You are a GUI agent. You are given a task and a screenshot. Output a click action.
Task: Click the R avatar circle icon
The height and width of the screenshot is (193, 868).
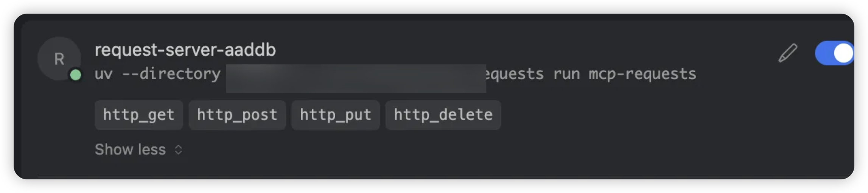(x=59, y=58)
